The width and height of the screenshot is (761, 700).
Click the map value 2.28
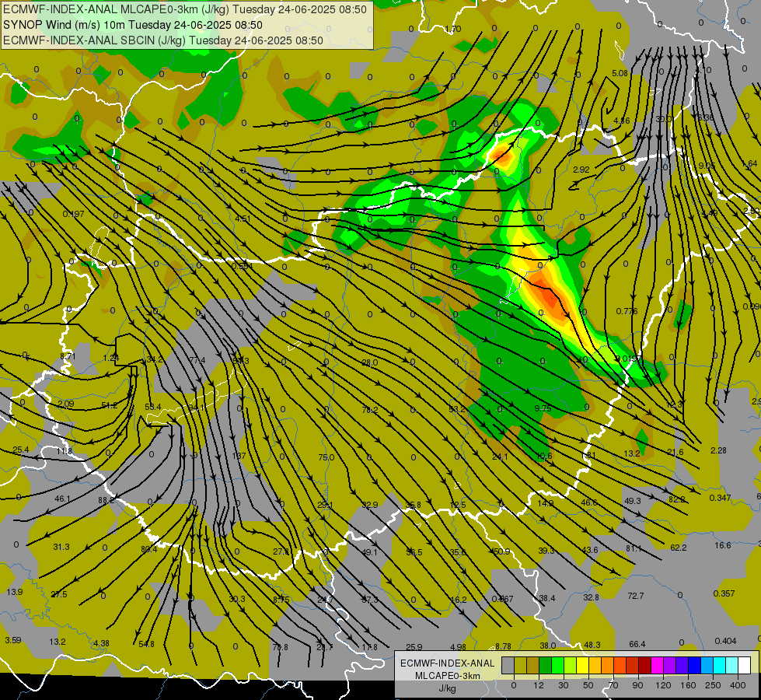click(x=719, y=451)
